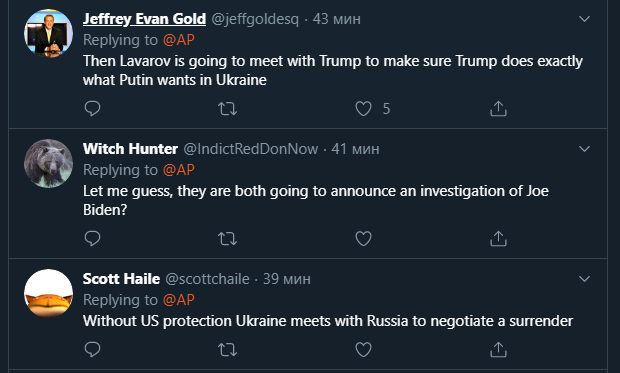Viewport: 620px width, 373px height.
Task: Share Witch Hunter's tweet
Action: (x=498, y=239)
